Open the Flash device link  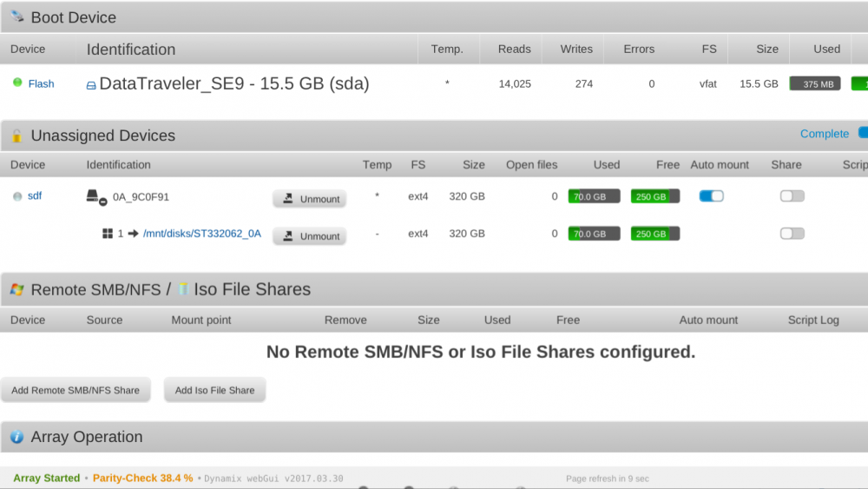point(41,83)
